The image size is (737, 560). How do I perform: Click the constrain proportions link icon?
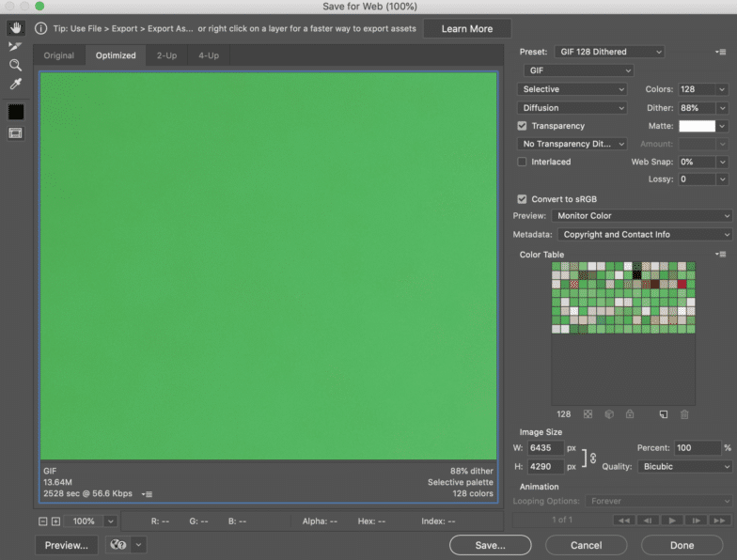(x=592, y=458)
